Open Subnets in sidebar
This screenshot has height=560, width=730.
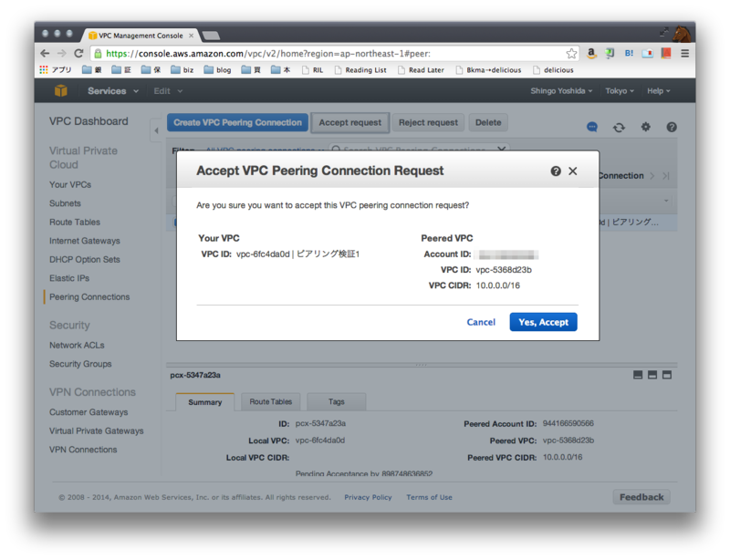65,203
